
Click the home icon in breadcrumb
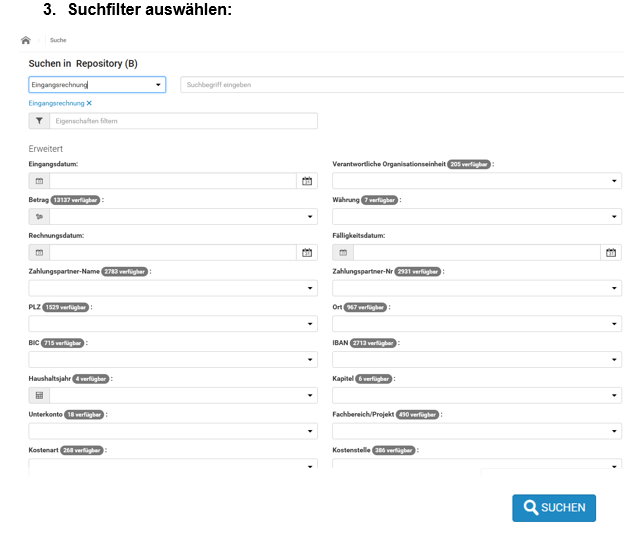[x=26, y=40]
